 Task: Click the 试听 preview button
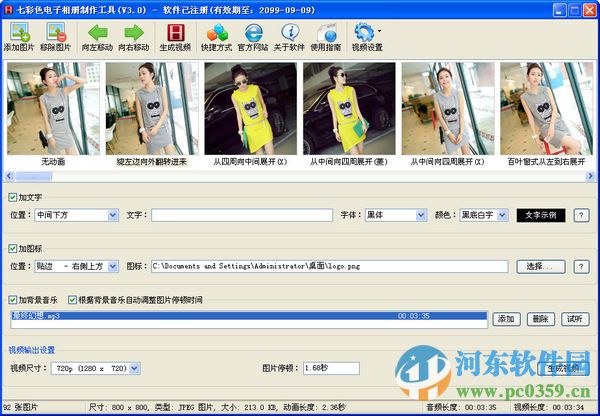point(575,319)
